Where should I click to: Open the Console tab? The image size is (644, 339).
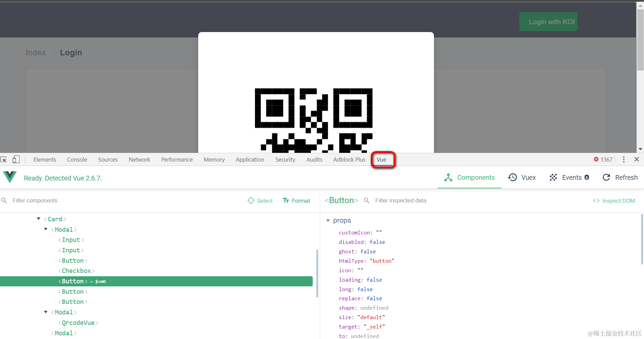[77, 160]
